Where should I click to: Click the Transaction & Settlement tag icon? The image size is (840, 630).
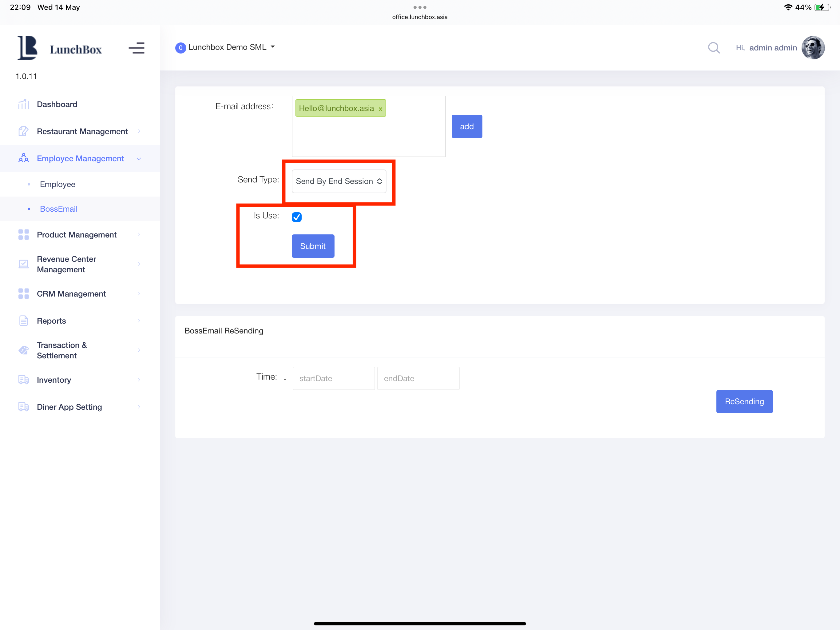pyautogui.click(x=24, y=350)
